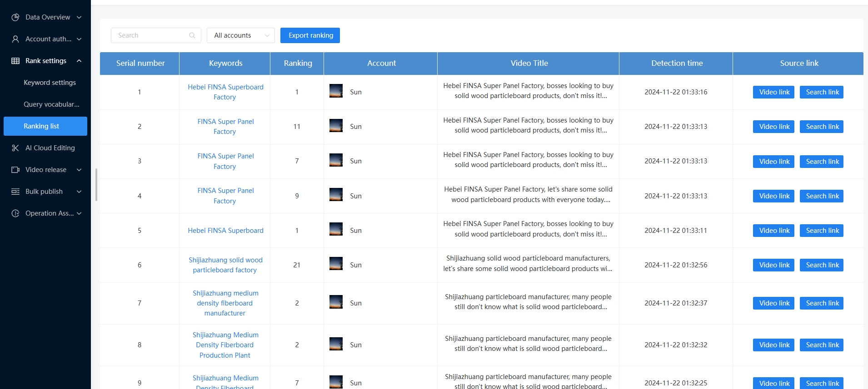This screenshot has height=389, width=868.
Task: Select the Ranking list menu item
Action: [45, 126]
